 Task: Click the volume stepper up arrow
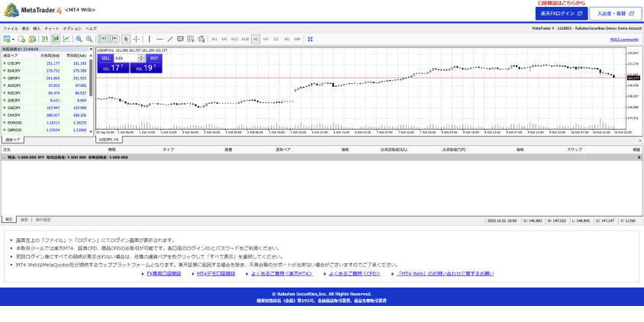(141, 56)
